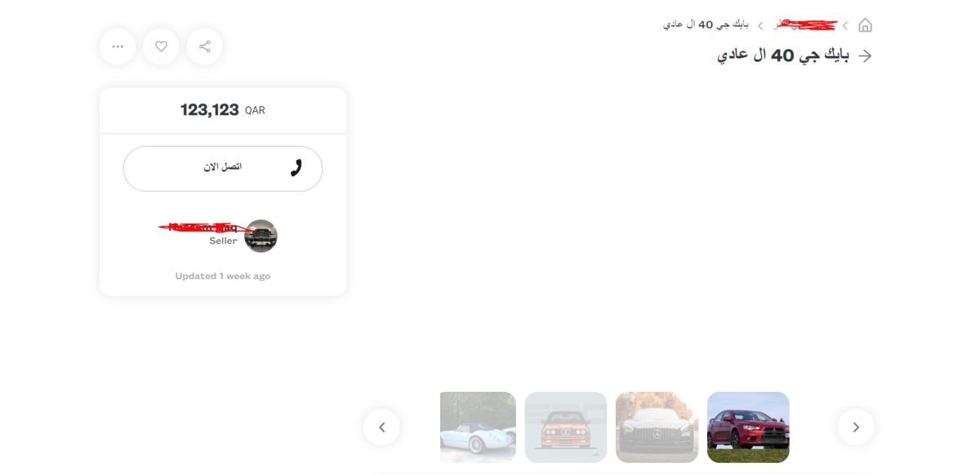Go to homepage via breadcrumb home icon
Viewport: 980px width, 475px height.
tap(866, 25)
